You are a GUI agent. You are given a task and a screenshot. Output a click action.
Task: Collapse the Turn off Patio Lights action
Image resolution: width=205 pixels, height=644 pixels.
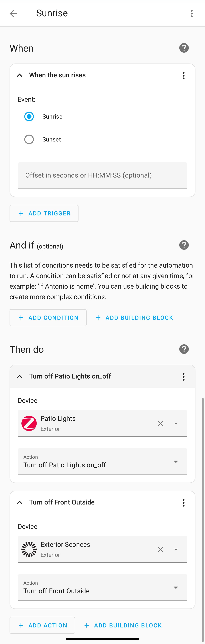[x=20, y=376]
